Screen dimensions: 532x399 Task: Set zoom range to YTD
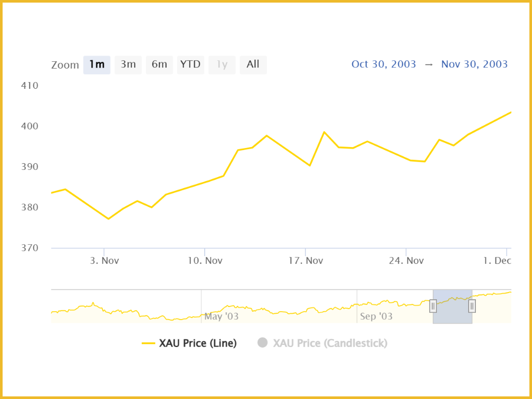190,65
